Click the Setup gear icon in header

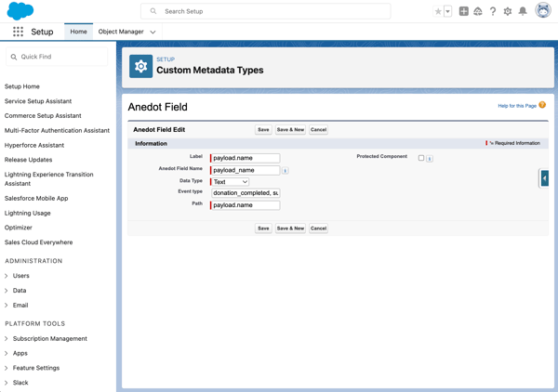click(x=508, y=11)
